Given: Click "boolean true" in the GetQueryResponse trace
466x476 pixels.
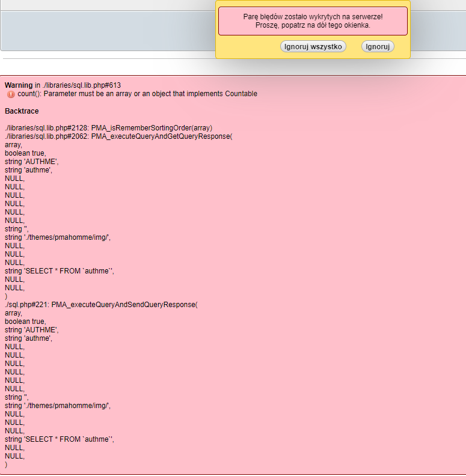Looking at the screenshot, I should (25, 153).
